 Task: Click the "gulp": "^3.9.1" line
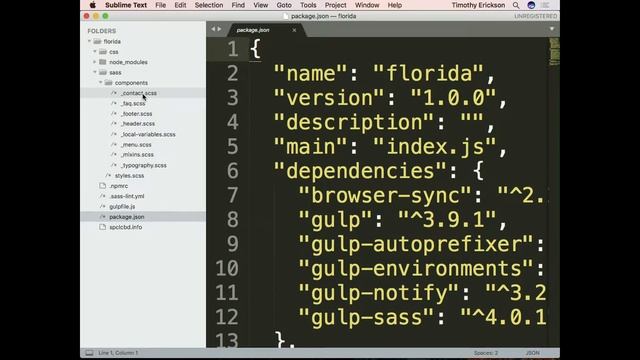tap(402, 220)
